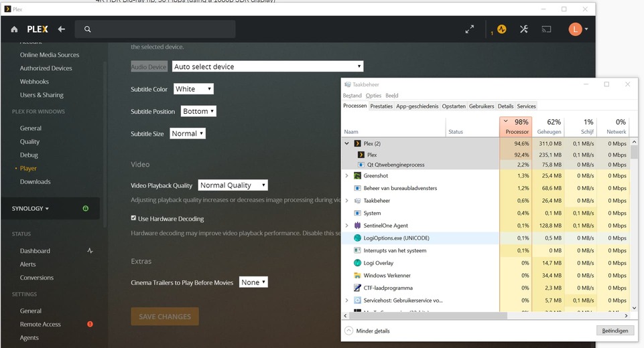
Task: Click the Plex search input field
Action: (x=155, y=29)
